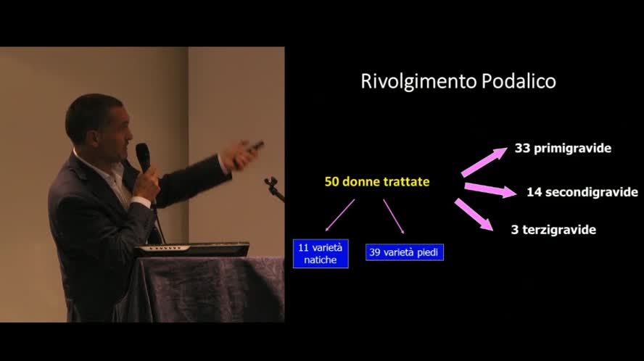The height and width of the screenshot is (361, 644).
Task: Click the pink arrow pointing to 14 secondigravide
Action: [490, 190]
